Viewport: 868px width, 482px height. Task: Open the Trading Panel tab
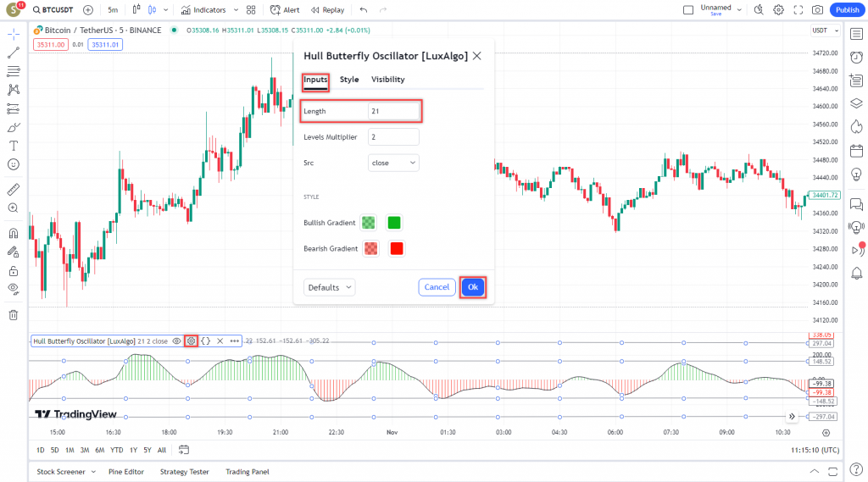248,472
